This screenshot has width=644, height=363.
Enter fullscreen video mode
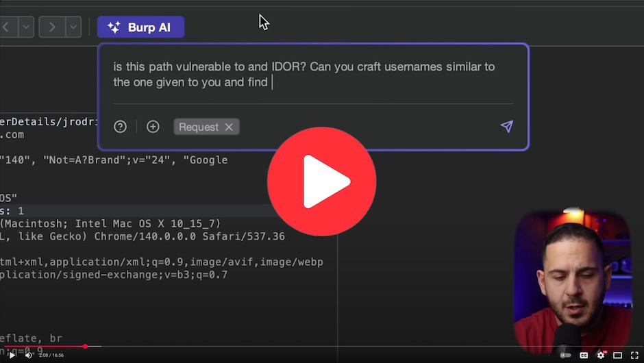coord(634,355)
